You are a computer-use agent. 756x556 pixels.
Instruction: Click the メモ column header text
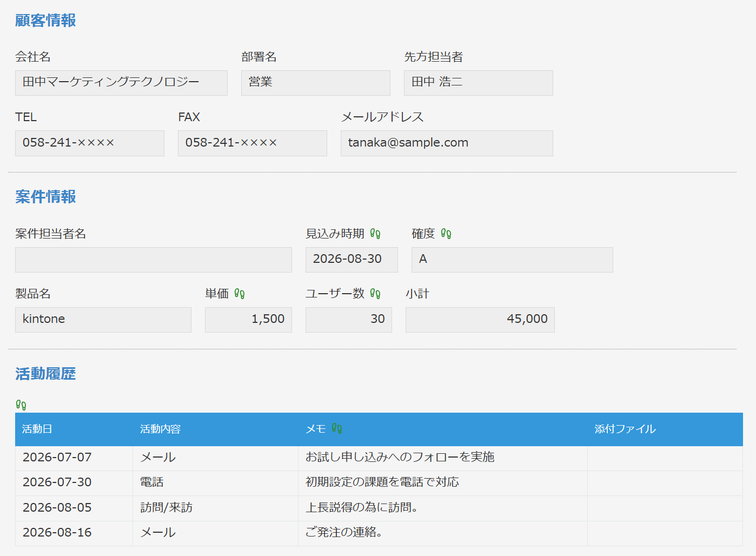316,429
